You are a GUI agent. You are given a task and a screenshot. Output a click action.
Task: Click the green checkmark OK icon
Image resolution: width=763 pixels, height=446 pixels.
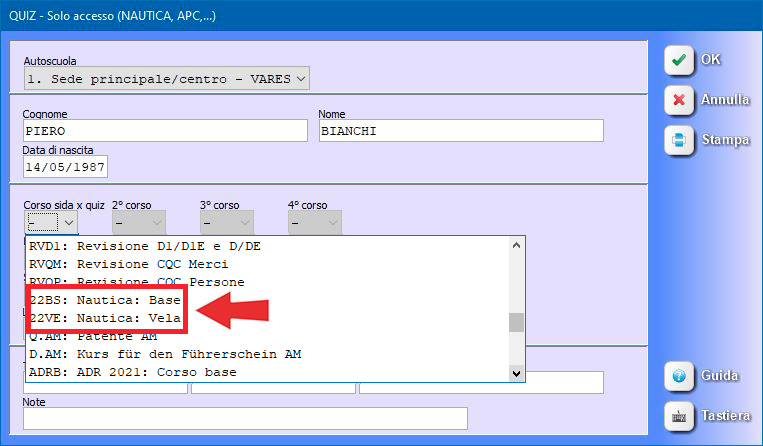pos(679,60)
